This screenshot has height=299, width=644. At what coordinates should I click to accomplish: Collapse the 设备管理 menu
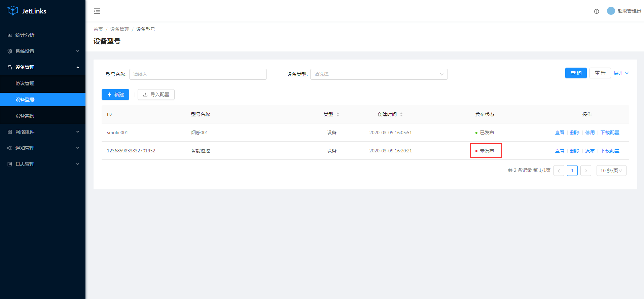click(43, 67)
